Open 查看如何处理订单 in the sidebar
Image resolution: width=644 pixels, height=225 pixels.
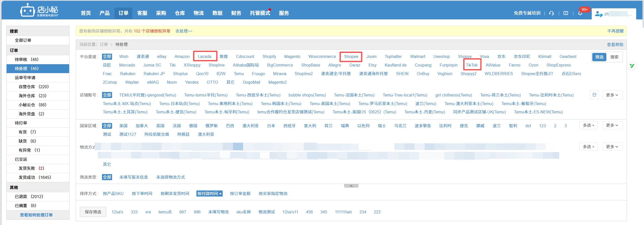pyautogui.click(x=36, y=215)
